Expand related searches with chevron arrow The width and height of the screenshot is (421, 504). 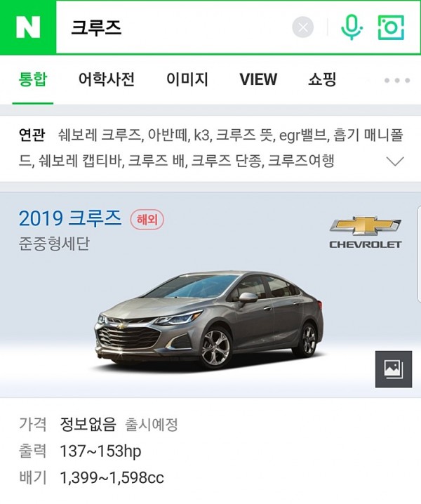pos(394,161)
